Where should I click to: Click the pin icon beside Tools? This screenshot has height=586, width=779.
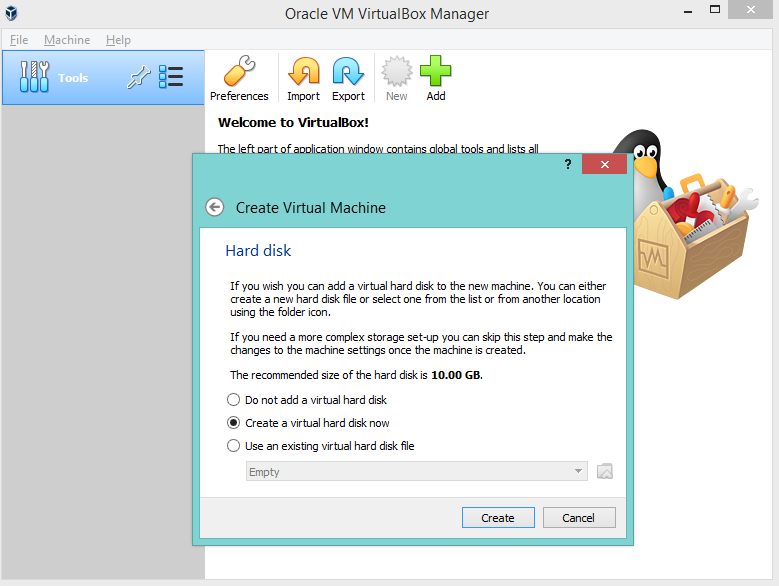pyautogui.click(x=138, y=77)
